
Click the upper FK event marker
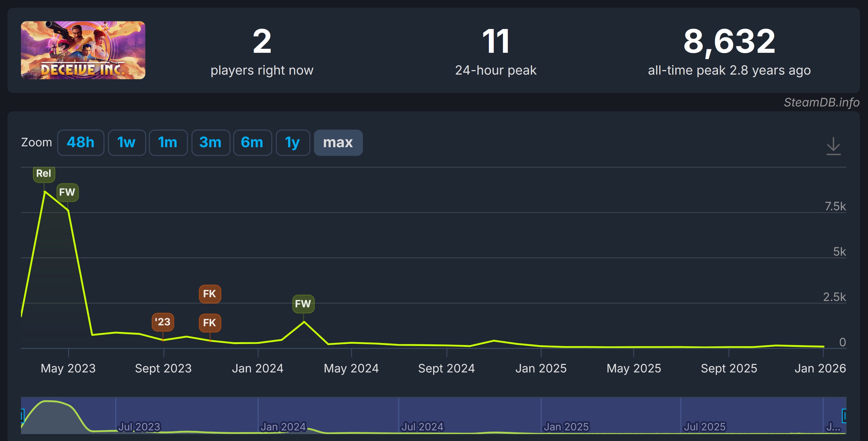210,294
